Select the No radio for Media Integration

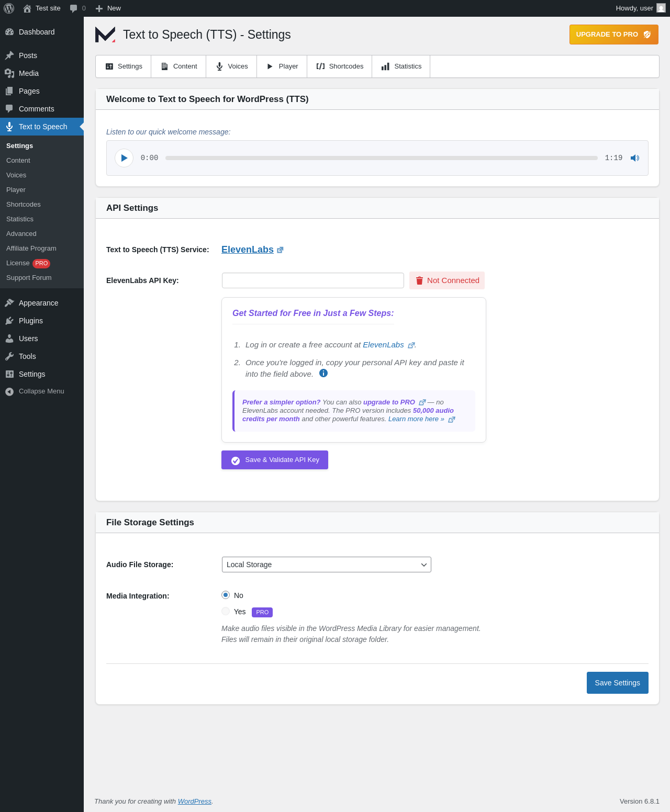[226, 595]
